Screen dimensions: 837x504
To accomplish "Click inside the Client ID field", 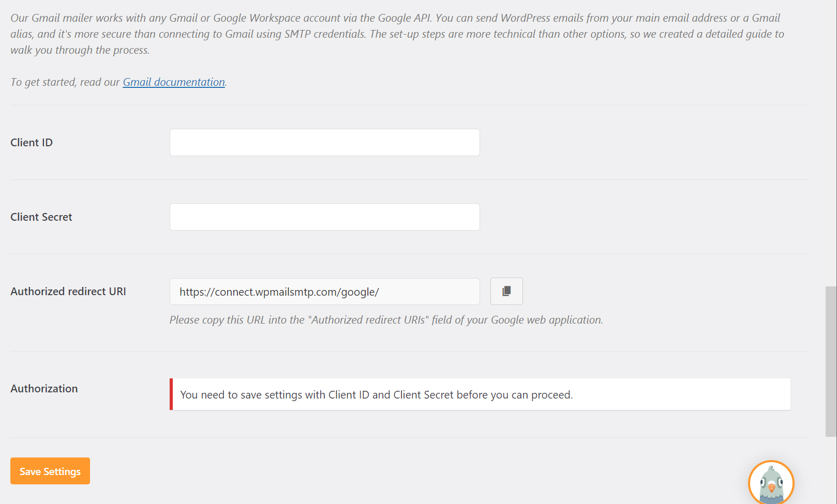I will (324, 142).
